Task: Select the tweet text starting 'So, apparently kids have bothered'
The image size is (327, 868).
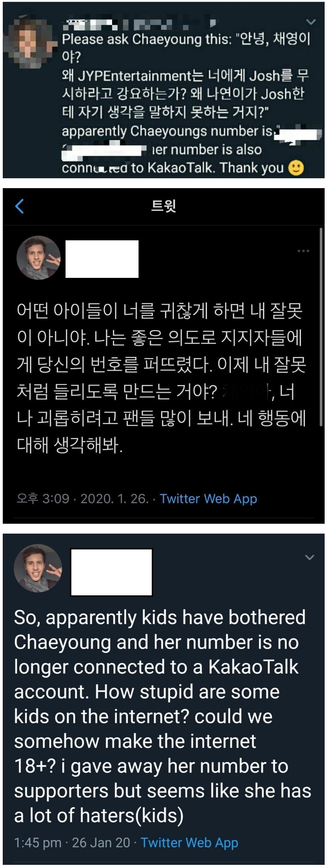Action: tap(162, 716)
